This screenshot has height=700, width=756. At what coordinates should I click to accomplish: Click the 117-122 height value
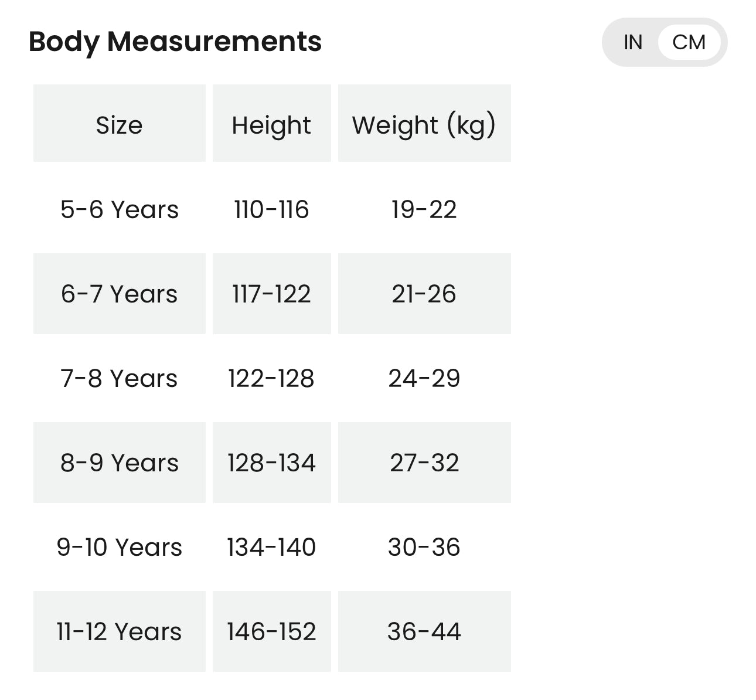click(271, 294)
